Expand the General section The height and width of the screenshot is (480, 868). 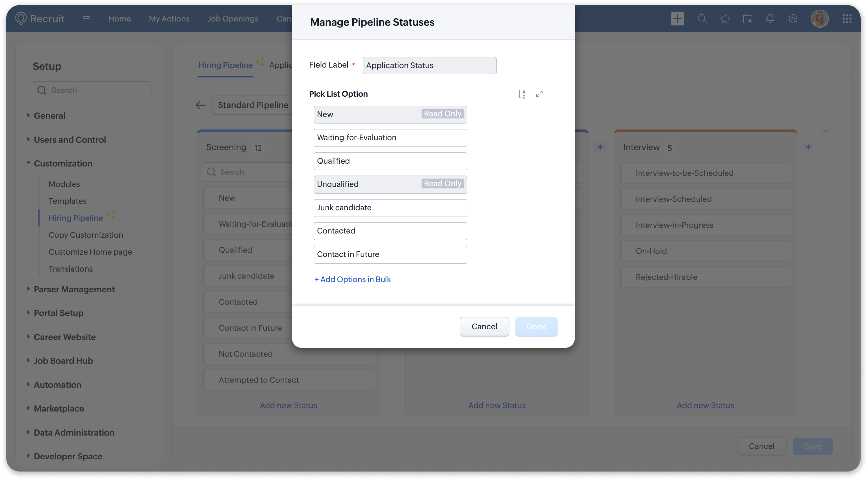(28, 115)
